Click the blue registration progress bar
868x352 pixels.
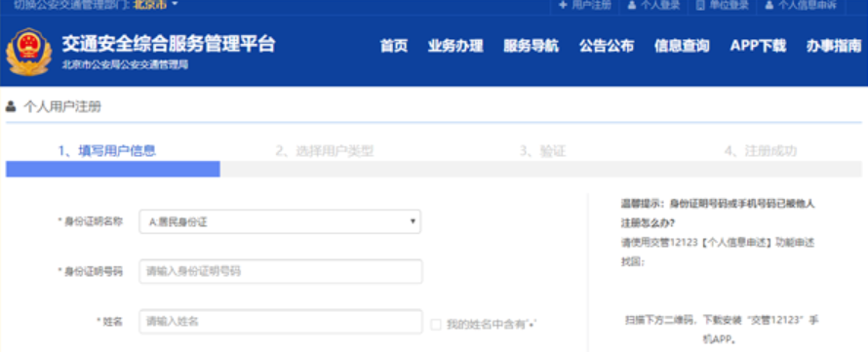[x=113, y=170]
